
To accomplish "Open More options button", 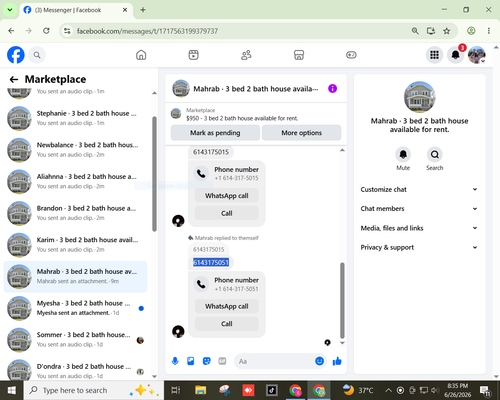I will tap(301, 133).
